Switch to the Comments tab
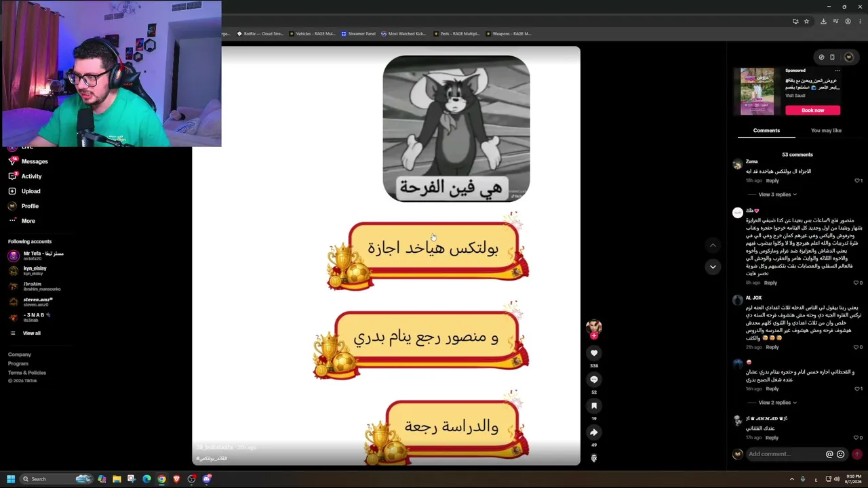This screenshot has height=488, width=868. click(766, 131)
